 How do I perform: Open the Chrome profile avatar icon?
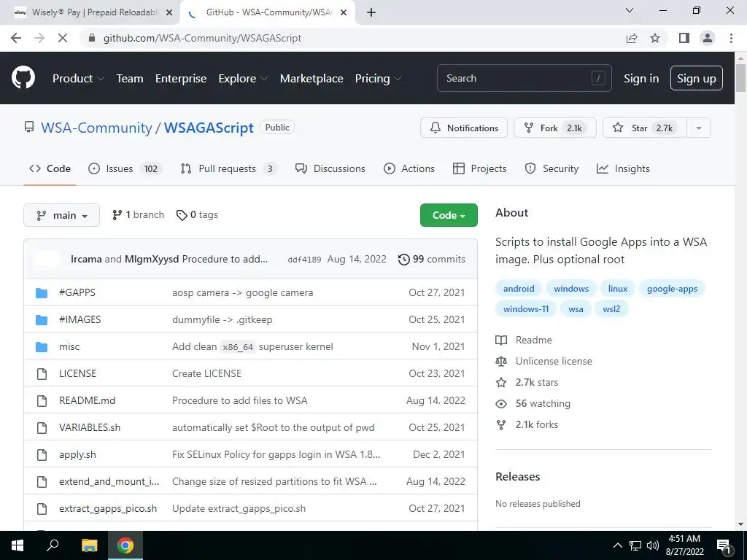coord(708,38)
